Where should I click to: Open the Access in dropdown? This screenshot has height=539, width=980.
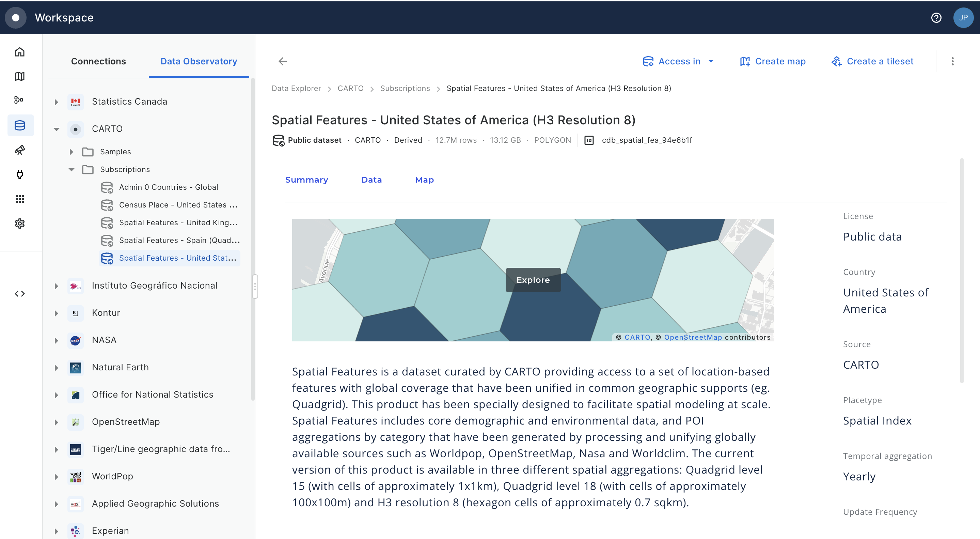(x=678, y=61)
